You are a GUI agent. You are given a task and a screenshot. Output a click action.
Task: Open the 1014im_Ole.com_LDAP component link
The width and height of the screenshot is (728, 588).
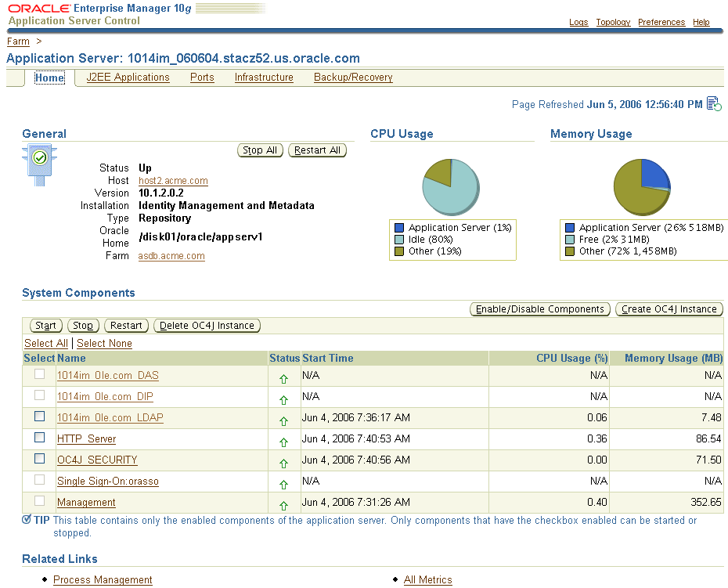tap(110, 417)
